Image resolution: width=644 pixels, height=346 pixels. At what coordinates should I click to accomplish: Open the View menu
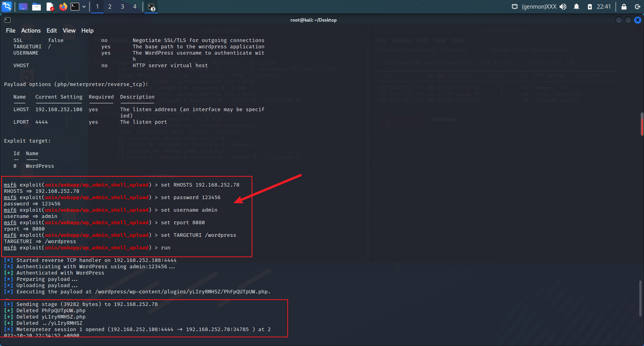[x=69, y=31]
